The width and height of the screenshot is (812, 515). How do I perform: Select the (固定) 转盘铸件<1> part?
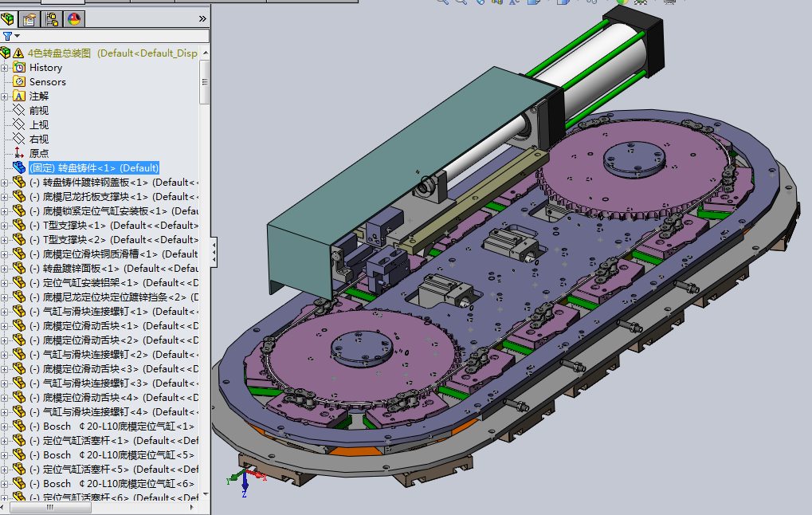click(x=93, y=168)
